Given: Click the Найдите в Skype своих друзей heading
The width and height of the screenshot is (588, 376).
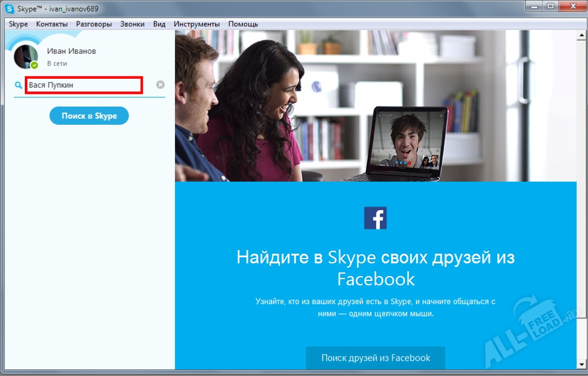Looking at the screenshot, I should (x=377, y=266).
